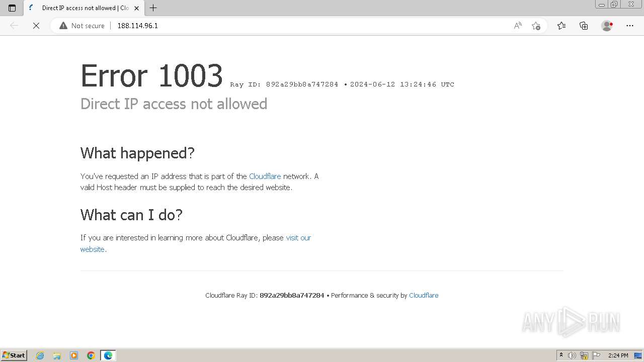Open File Explorer from the taskbar
The width and height of the screenshot is (644, 362).
pos(57,355)
